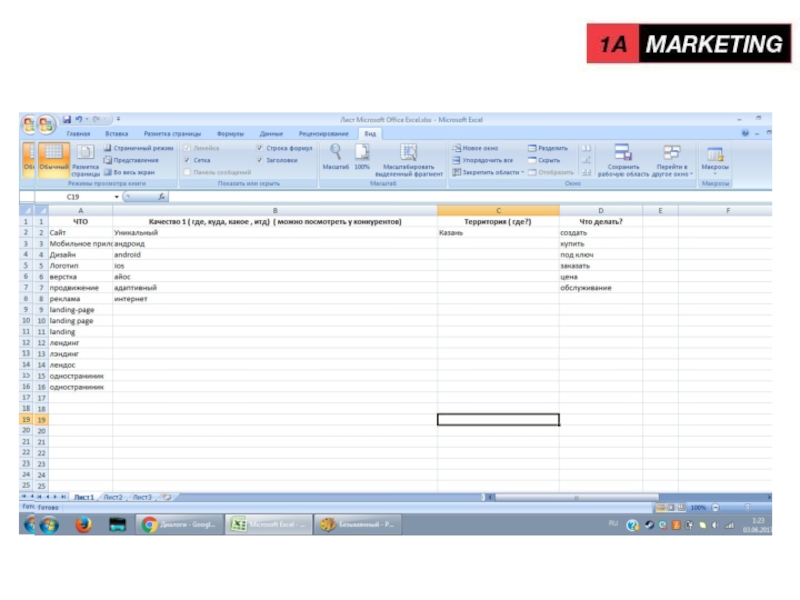Select column D header
The width and height of the screenshot is (800, 600).
[x=601, y=211]
